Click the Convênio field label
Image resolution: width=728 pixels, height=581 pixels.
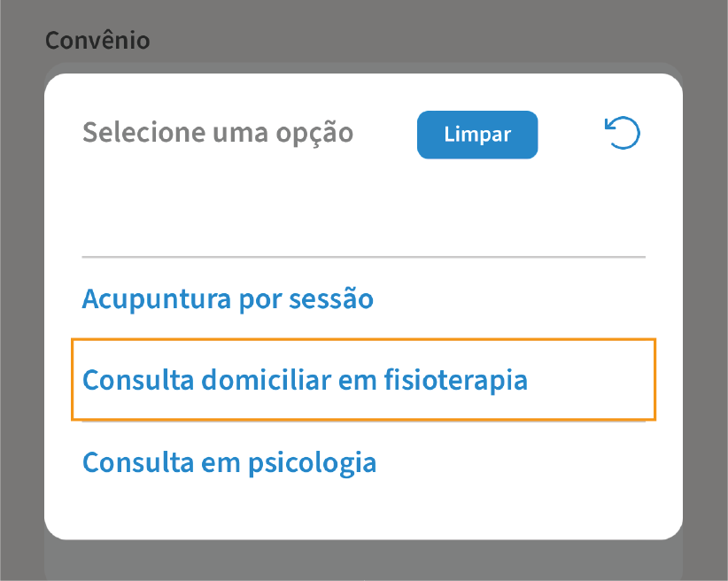tap(97, 39)
